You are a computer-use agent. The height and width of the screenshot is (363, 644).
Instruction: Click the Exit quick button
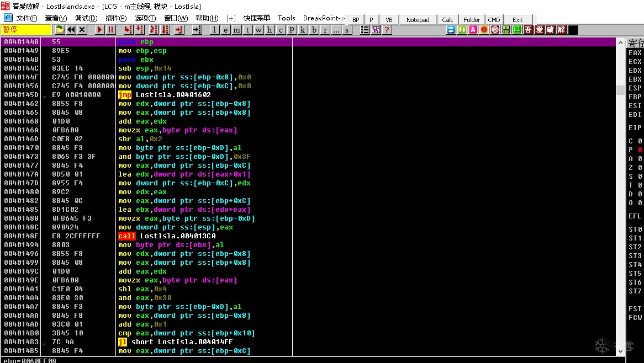[518, 20]
